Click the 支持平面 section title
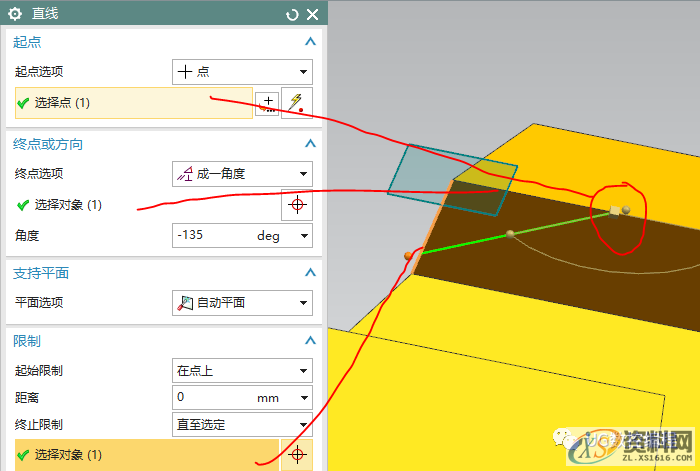Viewport: 700px width, 471px height. (41, 273)
